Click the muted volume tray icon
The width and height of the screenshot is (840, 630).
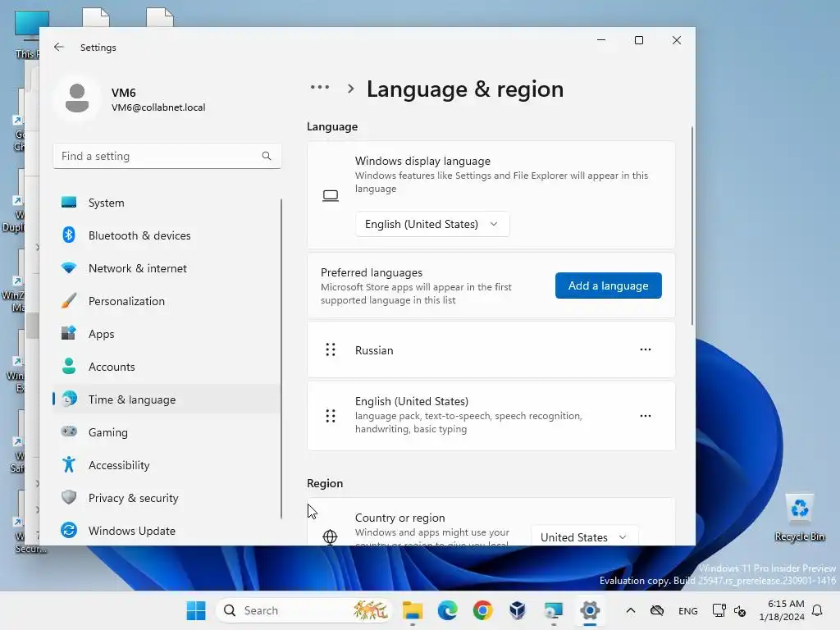(740, 610)
